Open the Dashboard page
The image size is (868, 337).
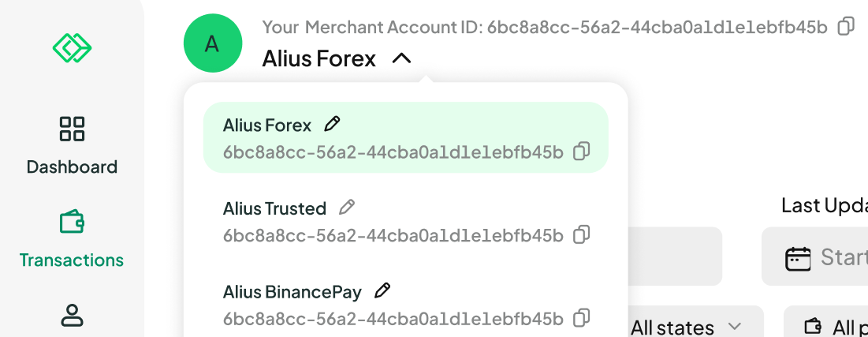72,145
